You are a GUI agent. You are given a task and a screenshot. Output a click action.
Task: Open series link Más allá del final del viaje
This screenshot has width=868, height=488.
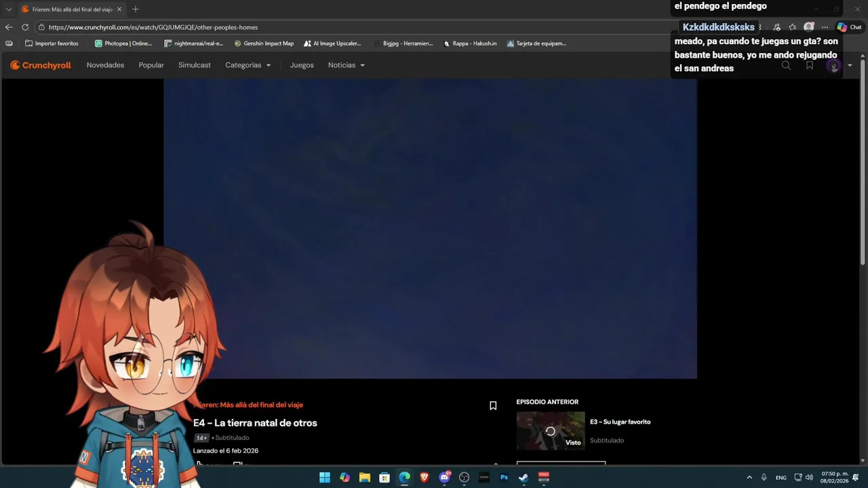pos(248,405)
